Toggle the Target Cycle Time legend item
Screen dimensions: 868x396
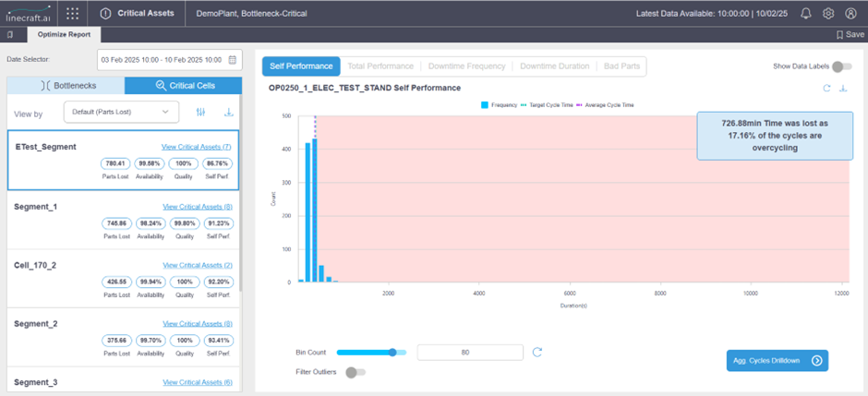coord(547,104)
